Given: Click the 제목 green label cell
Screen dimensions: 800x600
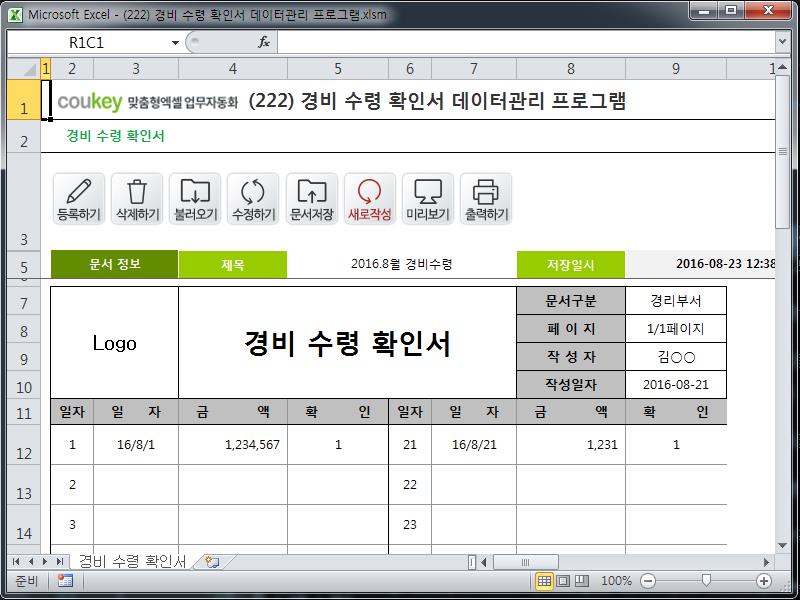Looking at the screenshot, I should [x=233, y=265].
